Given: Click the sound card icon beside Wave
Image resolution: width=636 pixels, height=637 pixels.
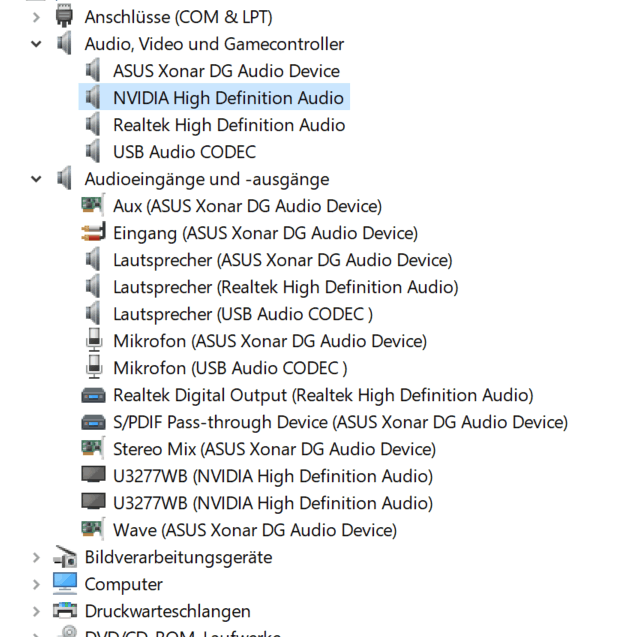Looking at the screenshot, I should [x=93, y=529].
